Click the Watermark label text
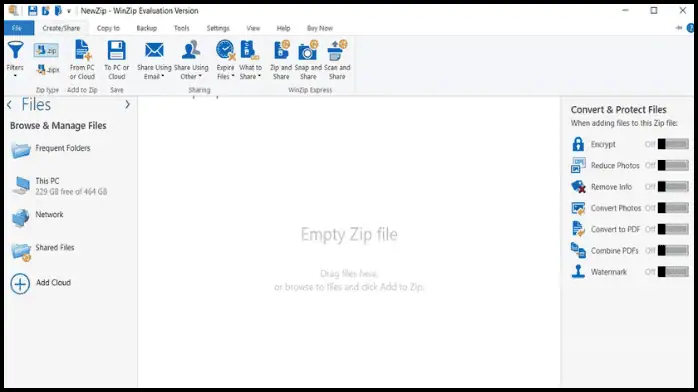 [609, 272]
